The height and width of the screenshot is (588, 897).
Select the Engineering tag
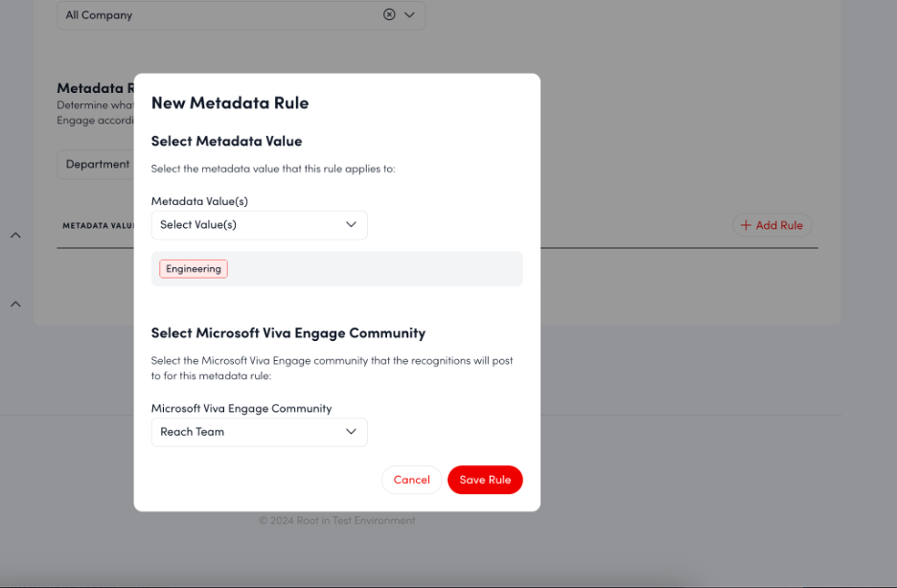tap(193, 268)
